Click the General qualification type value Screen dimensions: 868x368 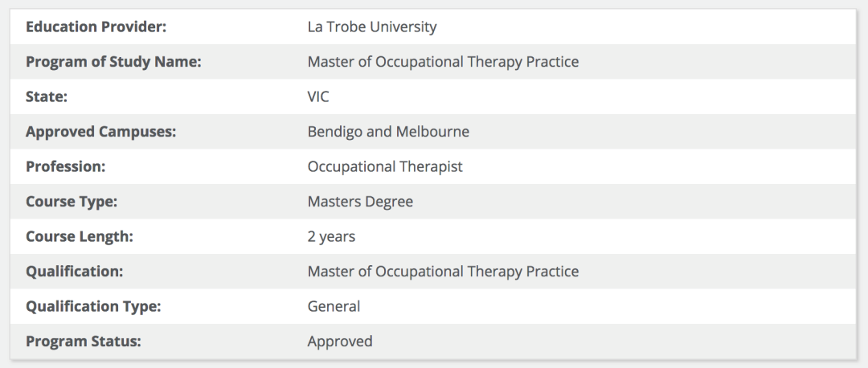(334, 306)
